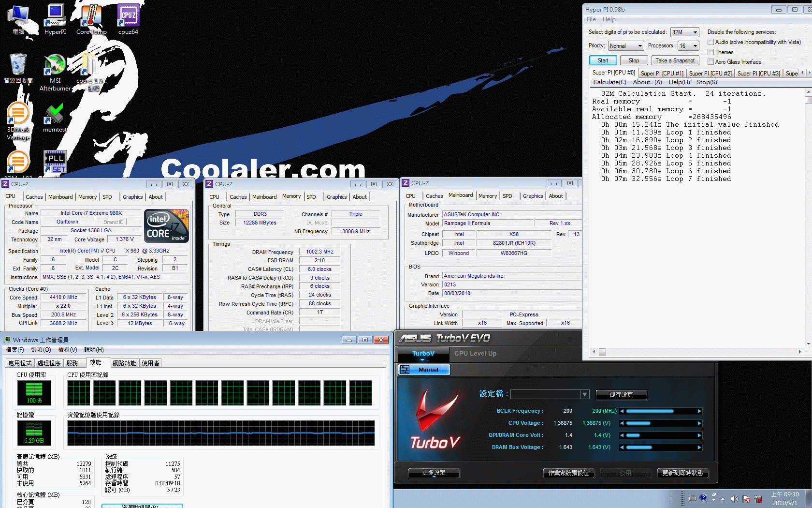Open Action Center flag tray icon
Image resolution: width=812 pixels, height=508 pixels.
746,498
